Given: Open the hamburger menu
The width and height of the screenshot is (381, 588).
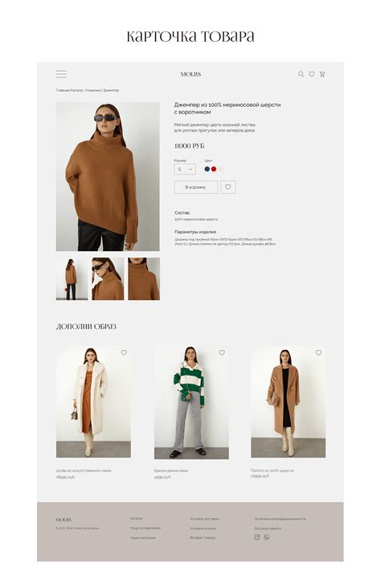Looking at the screenshot, I should tap(61, 74).
